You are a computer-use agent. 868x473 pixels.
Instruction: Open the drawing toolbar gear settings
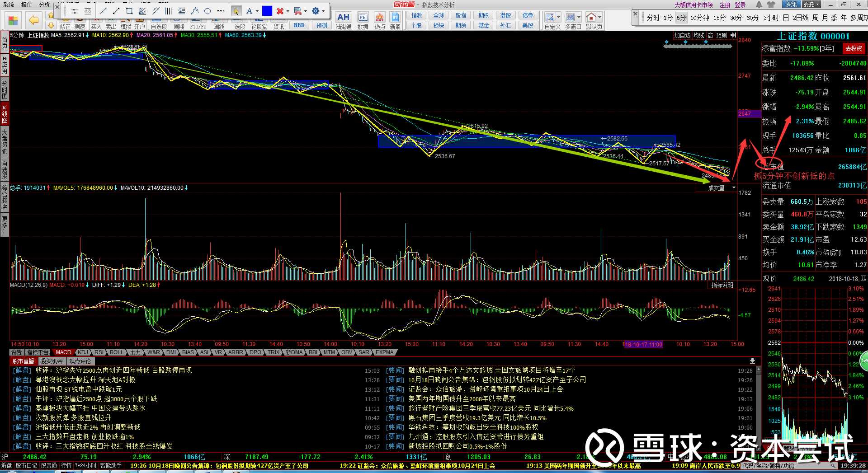point(316,11)
